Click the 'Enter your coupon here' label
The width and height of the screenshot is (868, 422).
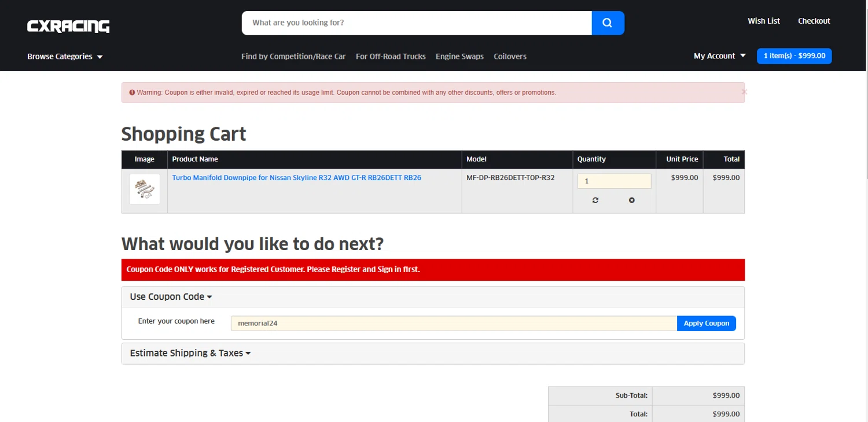click(x=176, y=321)
